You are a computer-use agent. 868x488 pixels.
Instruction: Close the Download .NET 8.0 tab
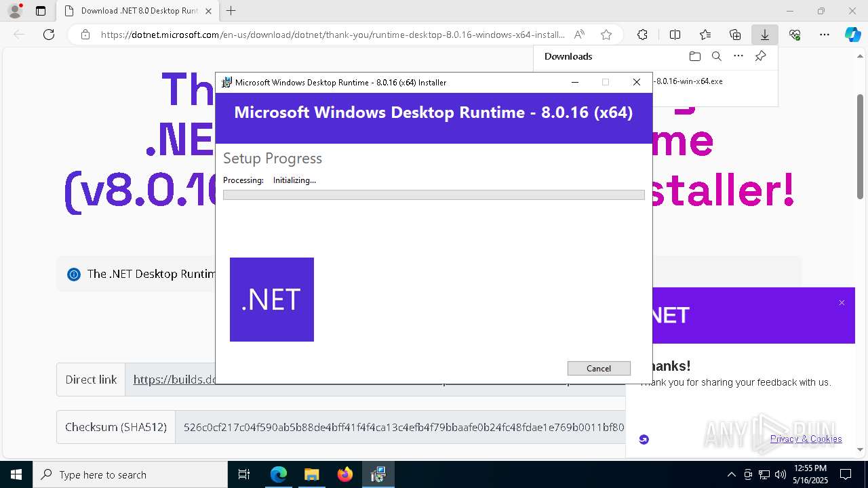(208, 11)
